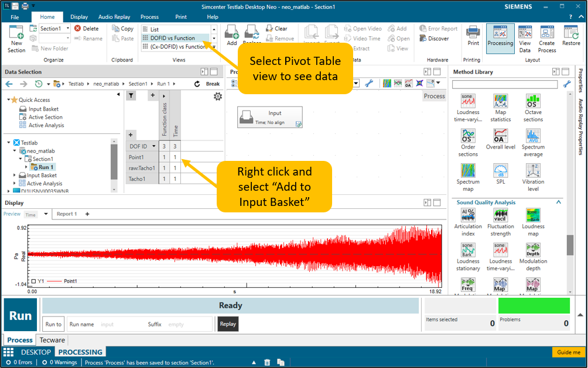Choose the Modulation depth method
Viewport: 588px width, 368px height.
(x=533, y=257)
